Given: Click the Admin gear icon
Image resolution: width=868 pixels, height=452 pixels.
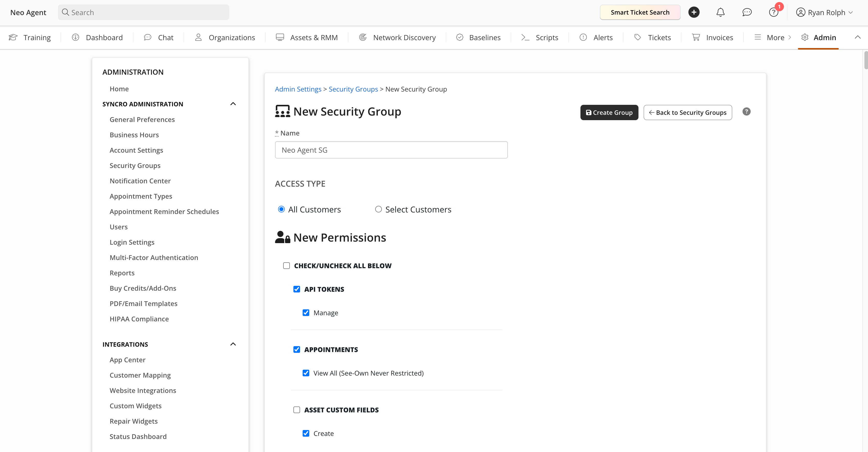Looking at the screenshot, I should pos(805,37).
